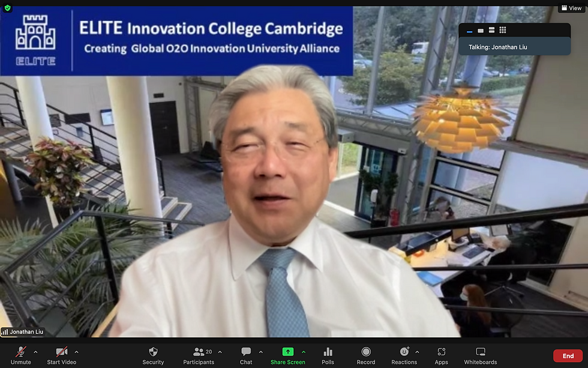Open Whiteboards
Image resolution: width=588 pixels, height=368 pixels.
(481, 355)
